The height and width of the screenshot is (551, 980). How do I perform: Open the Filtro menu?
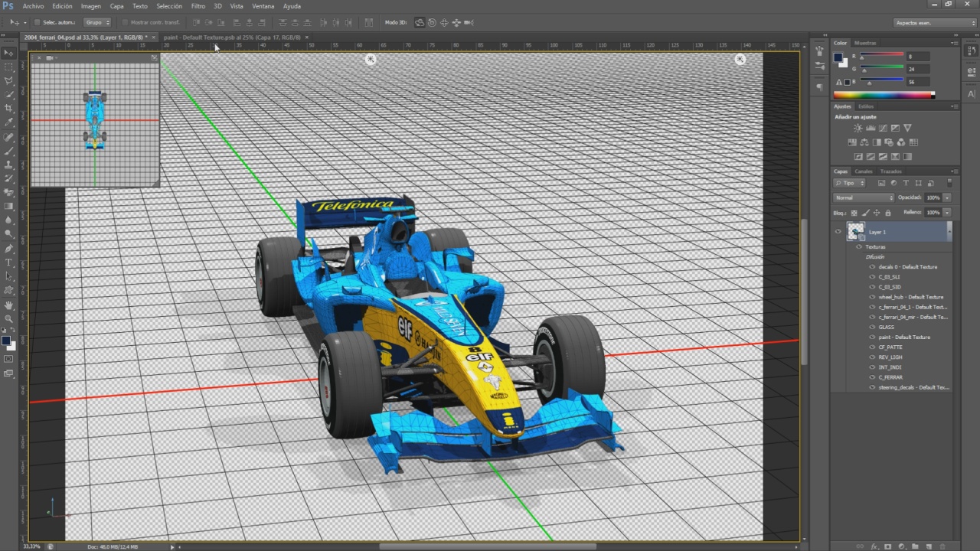pyautogui.click(x=198, y=6)
